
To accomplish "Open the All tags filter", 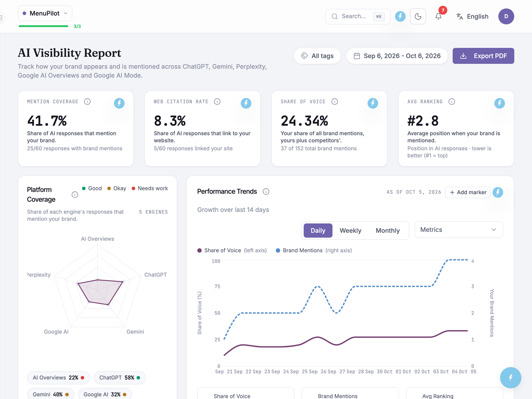I will tap(317, 56).
